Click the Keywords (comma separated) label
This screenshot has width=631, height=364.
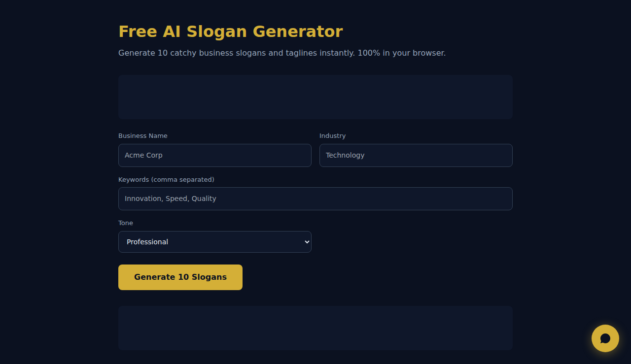point(166,179)
